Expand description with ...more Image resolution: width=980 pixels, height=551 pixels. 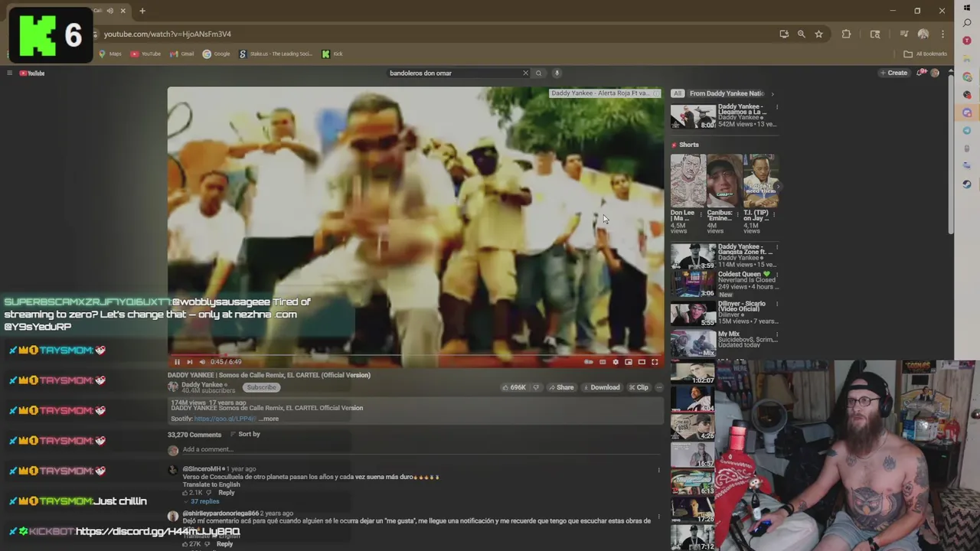[267, 419]
